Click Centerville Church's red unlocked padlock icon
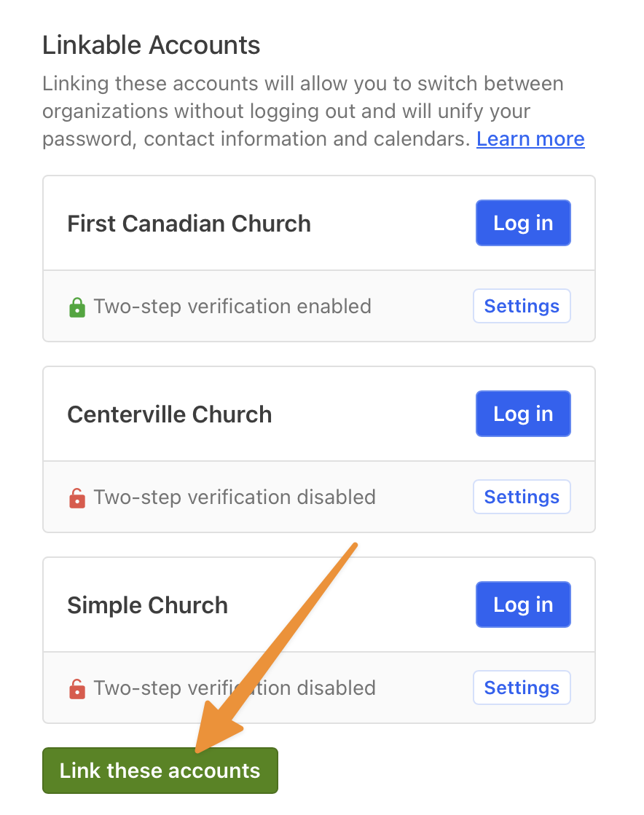 click(77, 498)
